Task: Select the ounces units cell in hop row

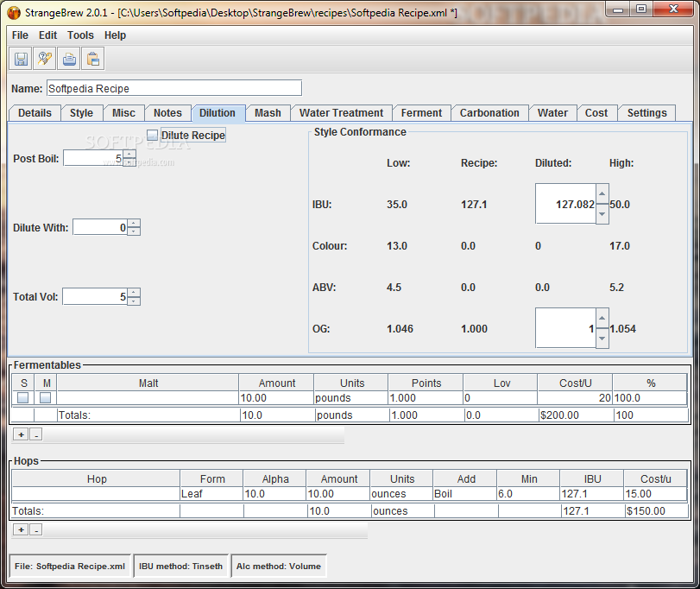Action: pyautogui.click(x=401, y=493)
